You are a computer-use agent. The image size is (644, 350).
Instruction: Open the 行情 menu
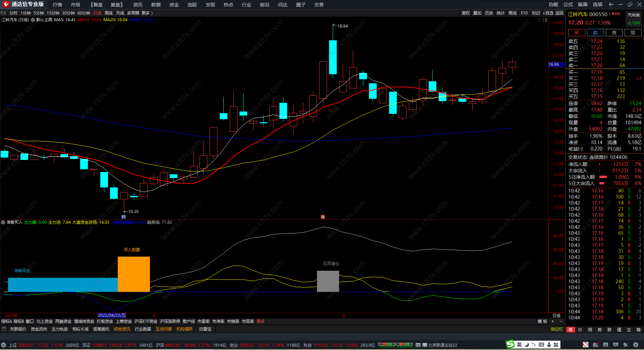[x=57, y=5]
